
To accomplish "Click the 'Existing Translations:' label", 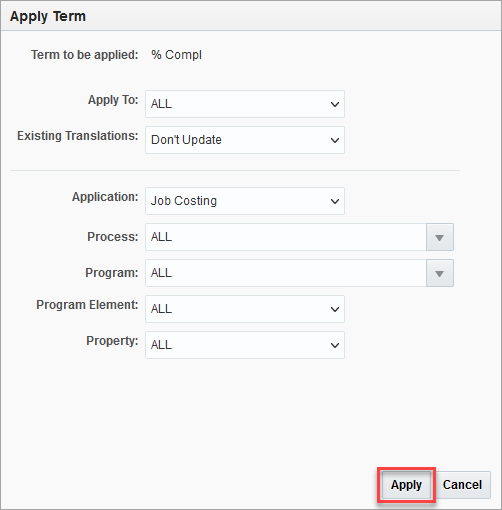I will [78, 136].
